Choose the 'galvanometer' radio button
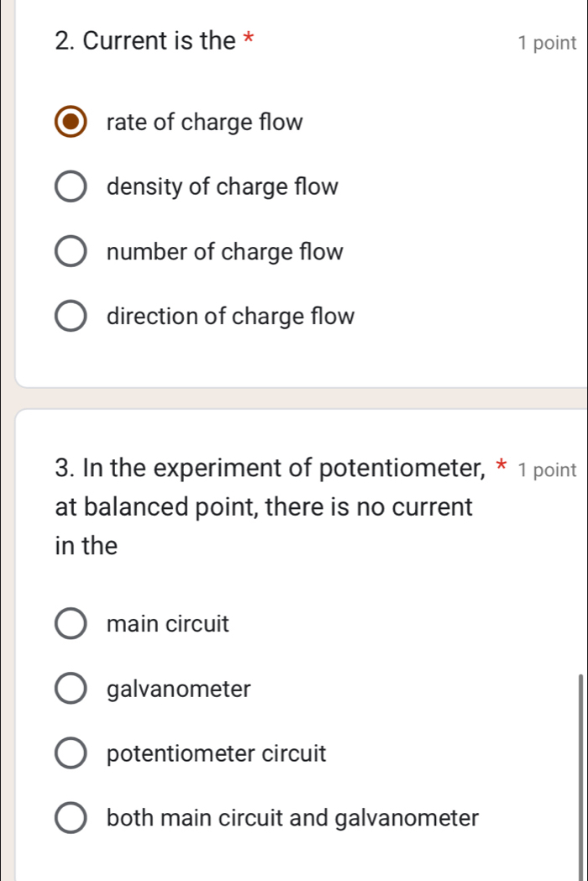Screen dimensions: 588x881 point(71,690)
